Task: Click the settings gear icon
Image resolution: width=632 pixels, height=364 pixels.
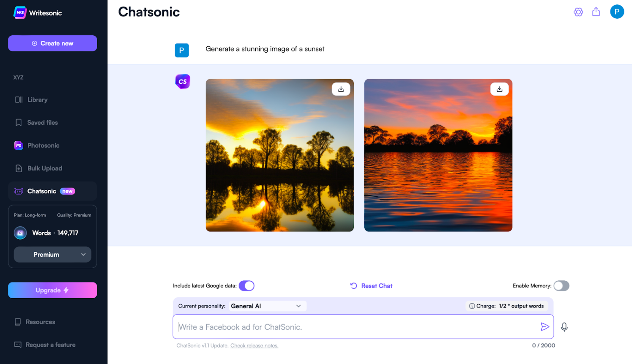Action: [x=578, y=12]
